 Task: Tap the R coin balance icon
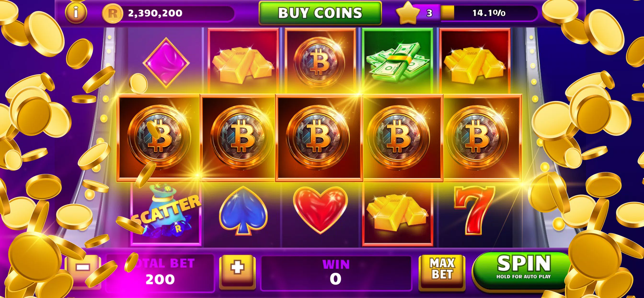(113, 13)
